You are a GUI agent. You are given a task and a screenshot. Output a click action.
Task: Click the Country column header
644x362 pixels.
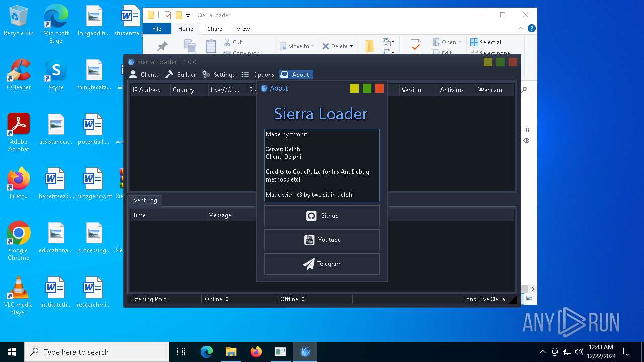point(189,90)
